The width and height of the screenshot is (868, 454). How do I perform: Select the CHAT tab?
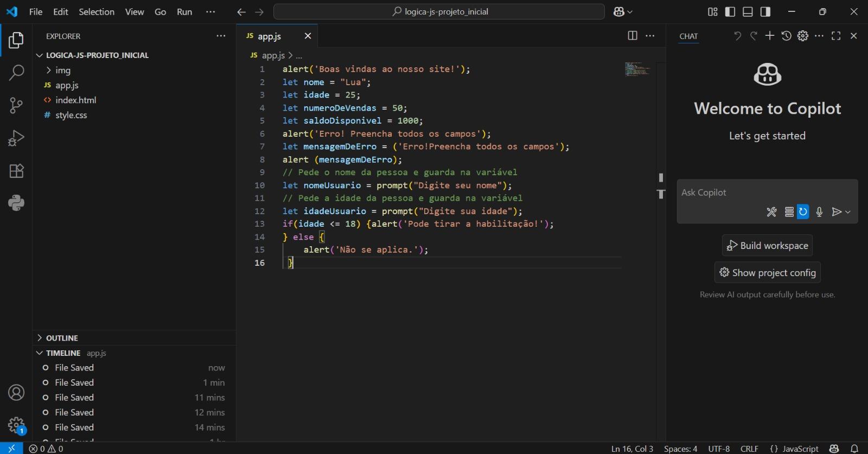688,36
